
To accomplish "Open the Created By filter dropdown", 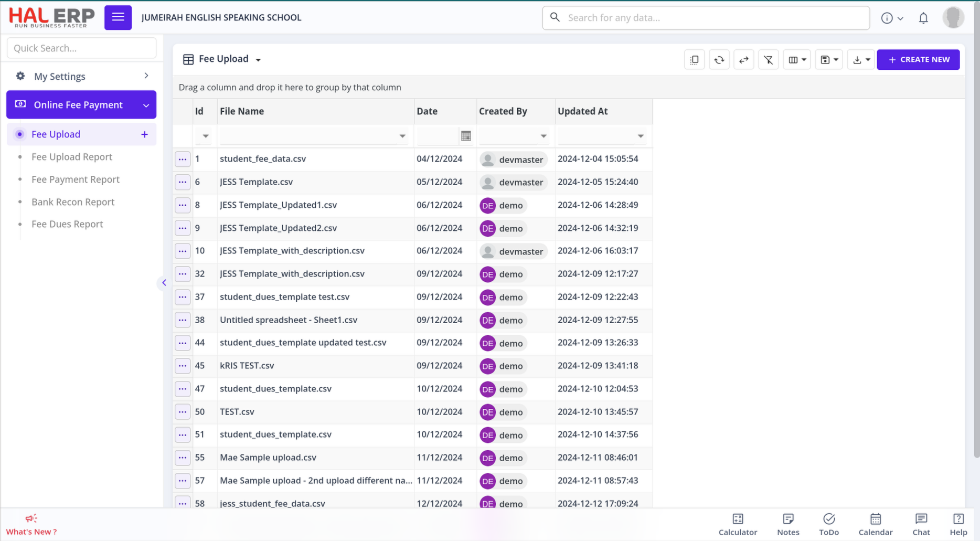I will tap(544, 136).
